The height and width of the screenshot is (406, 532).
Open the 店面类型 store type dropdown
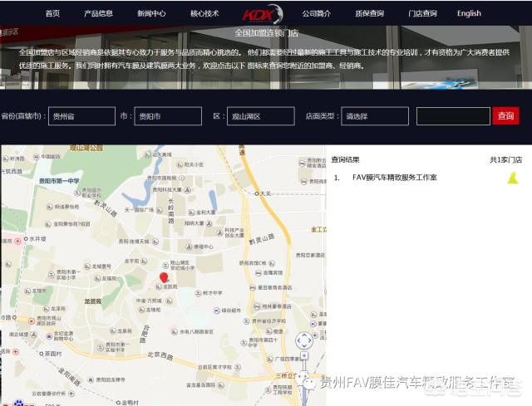pyautogui.click(x=374, y=116)
